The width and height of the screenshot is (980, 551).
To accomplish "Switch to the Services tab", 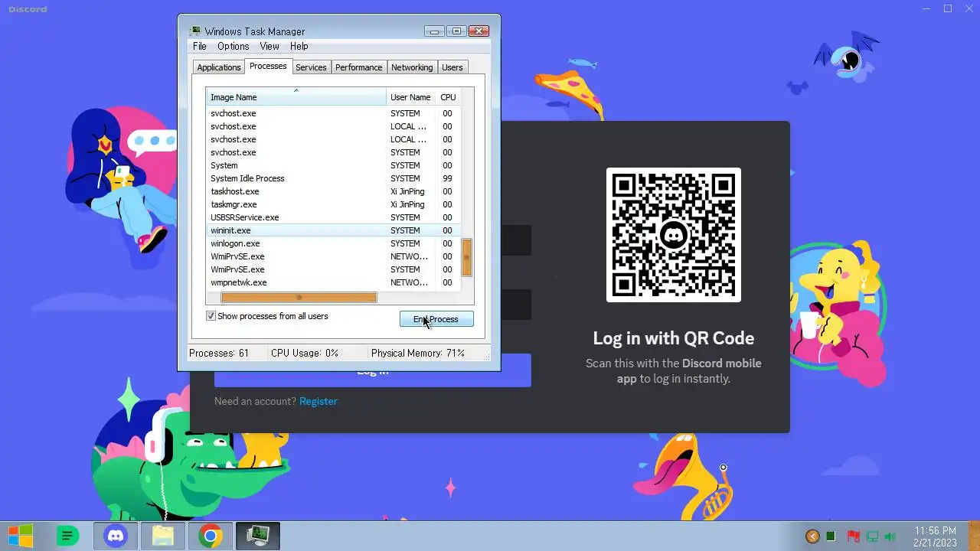I will coord(311,67).
